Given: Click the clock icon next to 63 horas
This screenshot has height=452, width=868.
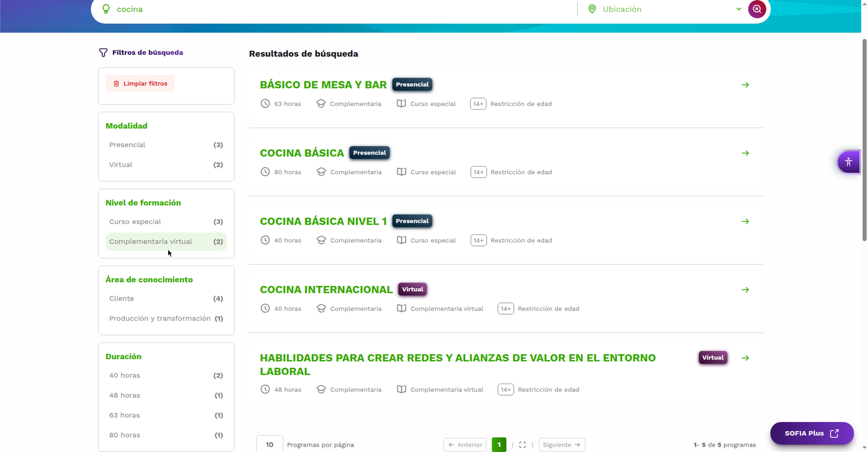Looking at the screenshot, I should click(x=265, y=104).
